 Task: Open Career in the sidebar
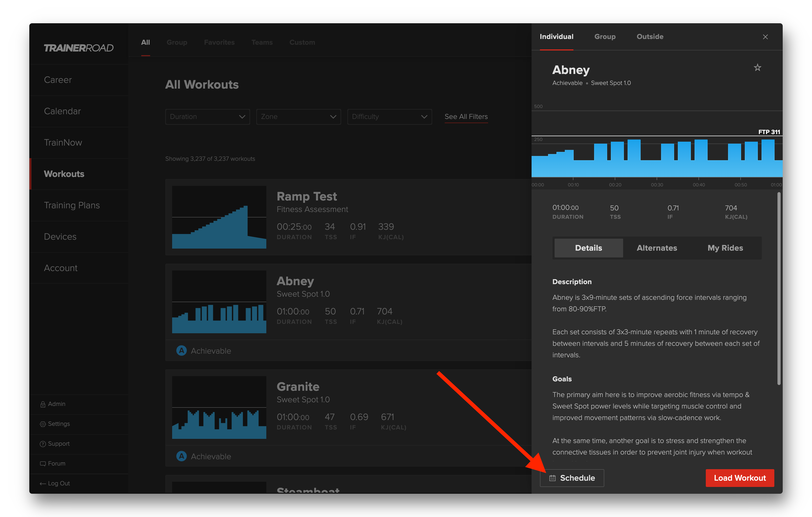point(79,80)
